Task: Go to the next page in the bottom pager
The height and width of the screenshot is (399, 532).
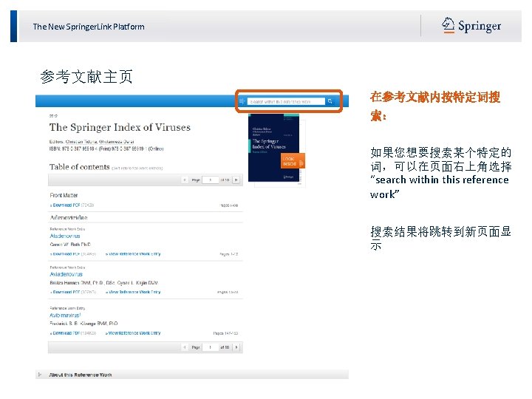Action: (236, 347)
